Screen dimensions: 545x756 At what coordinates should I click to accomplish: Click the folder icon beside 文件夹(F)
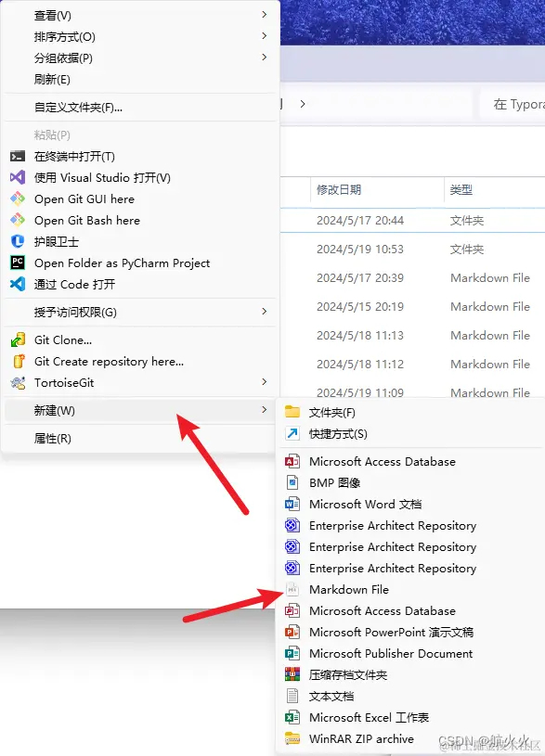pos(292,412)
